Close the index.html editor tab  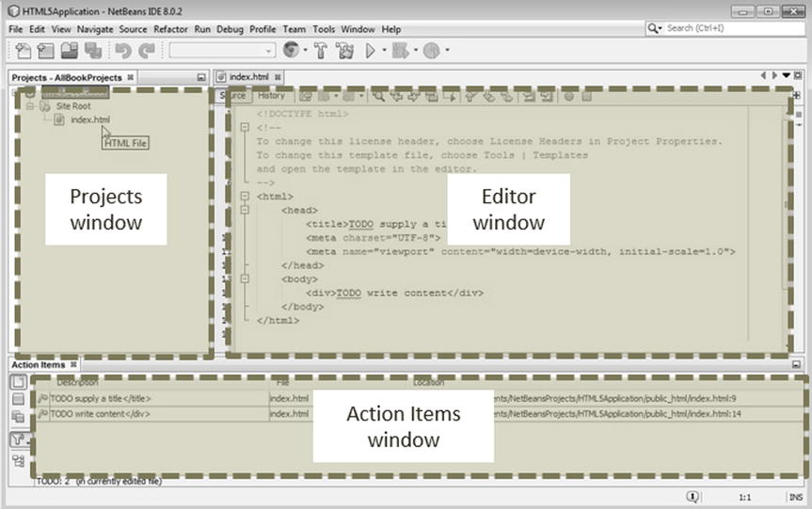tap(279, 77)
